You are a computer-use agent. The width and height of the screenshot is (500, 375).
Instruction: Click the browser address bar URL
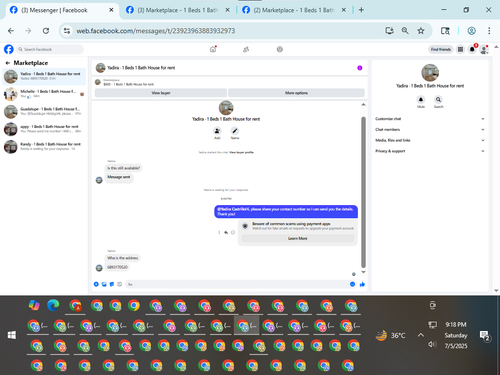pos(156,31)
